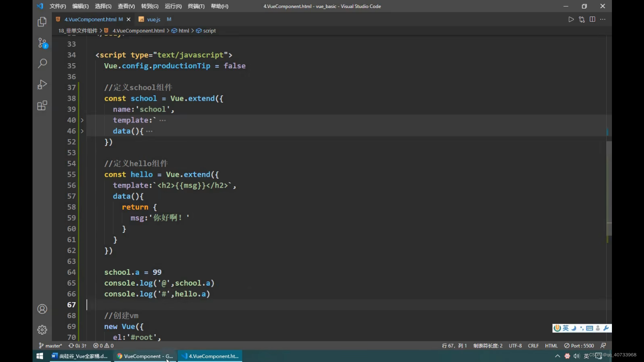Change end of line sequence CRLF
This screenshot has height=362, width=644.
[533, 346]
